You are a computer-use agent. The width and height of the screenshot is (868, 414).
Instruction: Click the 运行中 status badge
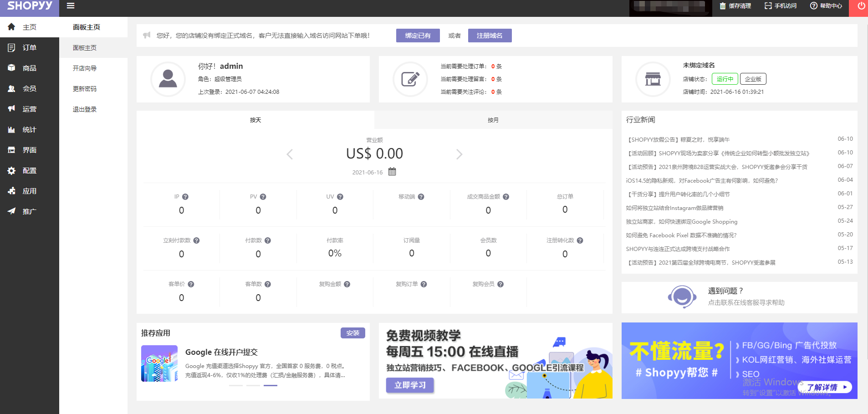point(725,79)
